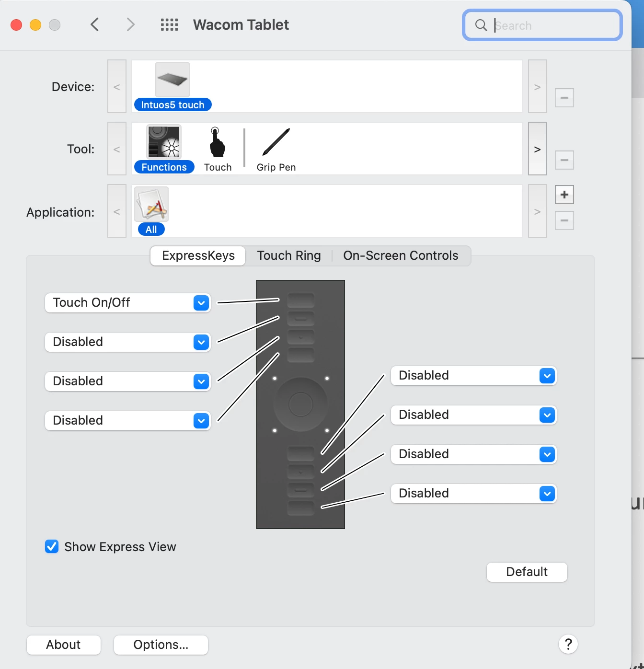Viewport: 644px width, 669px height.
Task: Click the About button
Action: (x=64, y=645)
